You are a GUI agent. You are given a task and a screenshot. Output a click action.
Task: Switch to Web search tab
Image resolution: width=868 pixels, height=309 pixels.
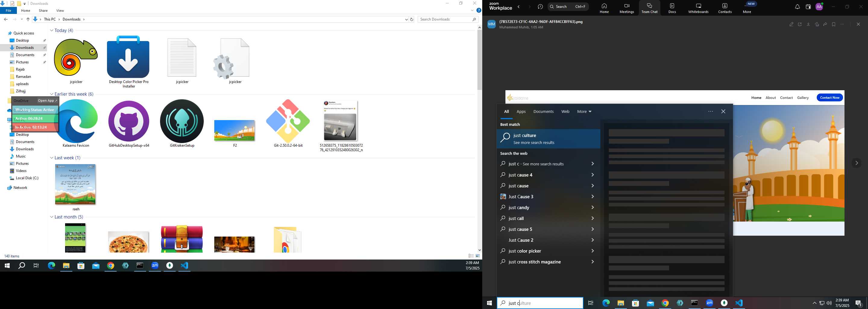(x=565, y=112)
